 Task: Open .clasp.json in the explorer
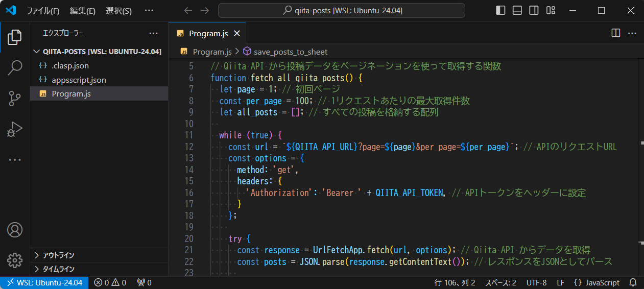pyautogui.click(x=99, y=66)
